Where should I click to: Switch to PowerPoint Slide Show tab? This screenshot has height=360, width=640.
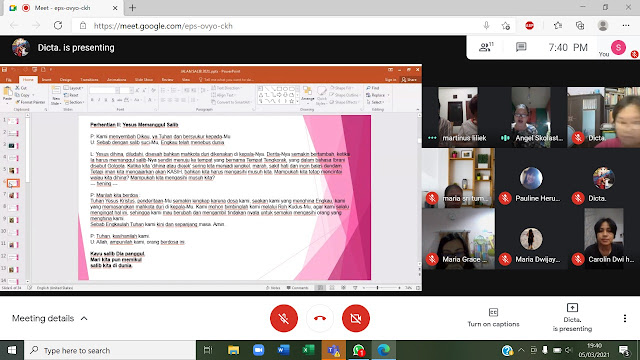point(144,80)
